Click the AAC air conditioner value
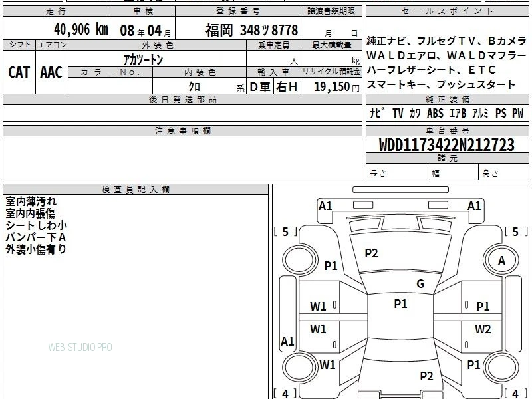This screenshot has height=399, width=532. (51, 72)
